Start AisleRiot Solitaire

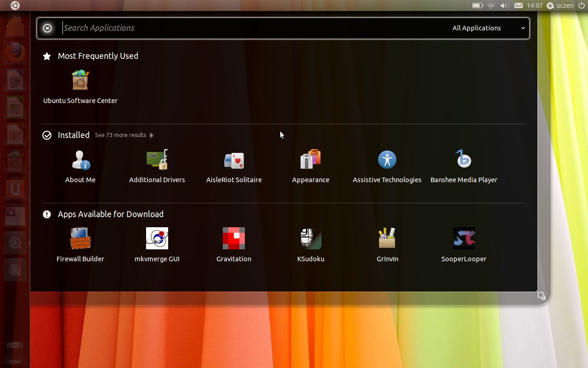[x=234, y=166]
